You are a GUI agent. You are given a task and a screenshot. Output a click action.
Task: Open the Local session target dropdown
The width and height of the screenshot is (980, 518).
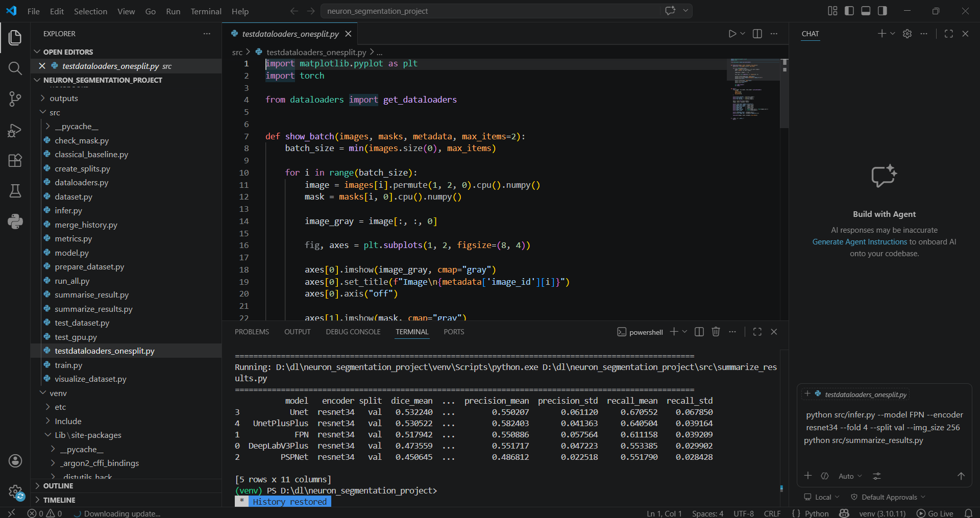[822, 497]
